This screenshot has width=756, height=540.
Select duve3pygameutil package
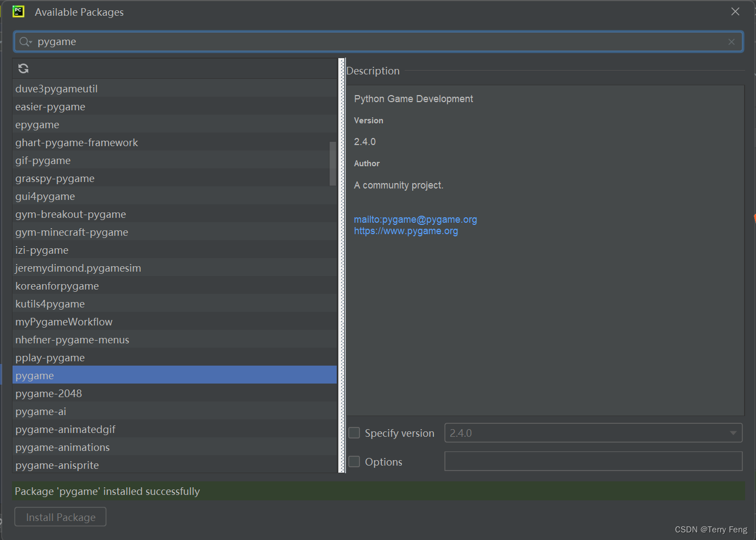[174, 89]
